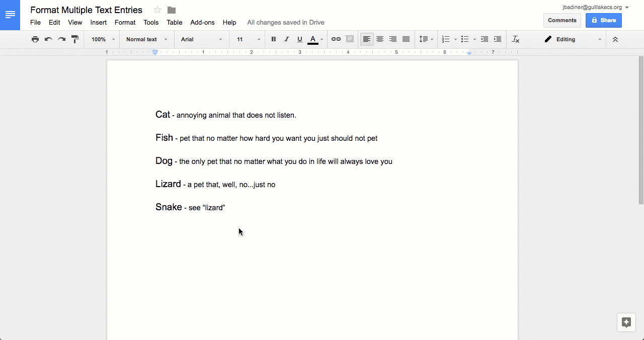Click the word Snake
The height and width of the screenshot is (340, 644).
169,207
